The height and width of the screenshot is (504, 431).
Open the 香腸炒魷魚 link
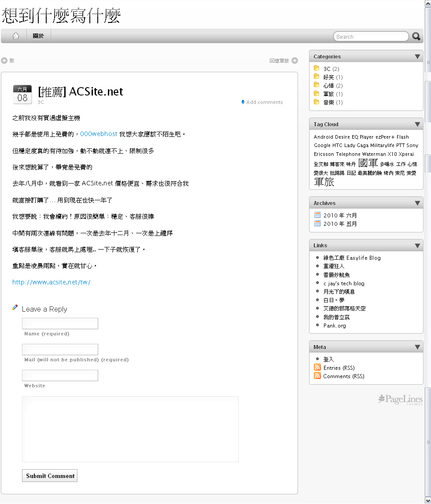(336, 275)
